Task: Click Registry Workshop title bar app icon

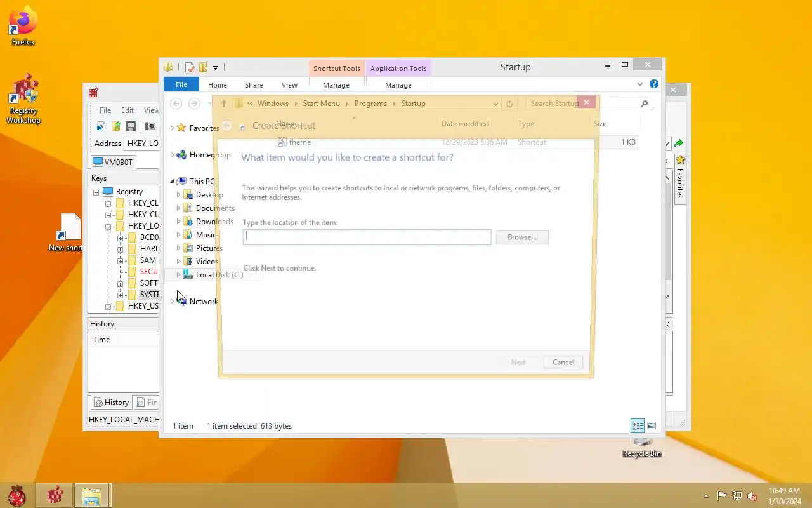Action: 93,93
